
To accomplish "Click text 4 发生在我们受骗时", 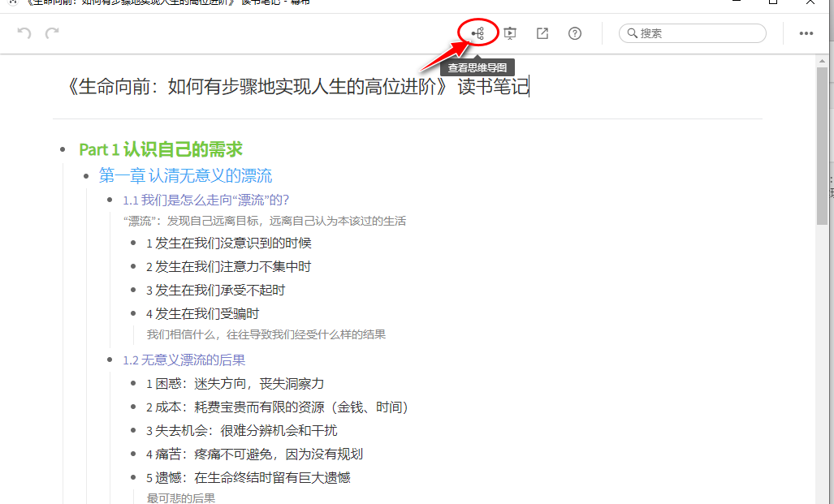I will [x=203, y=313].
